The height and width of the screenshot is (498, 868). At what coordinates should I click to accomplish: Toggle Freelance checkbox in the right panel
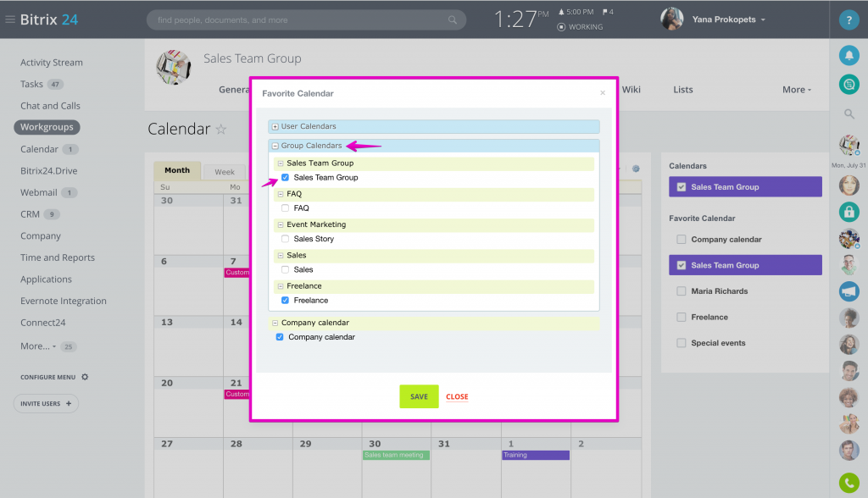click(682, 317)
